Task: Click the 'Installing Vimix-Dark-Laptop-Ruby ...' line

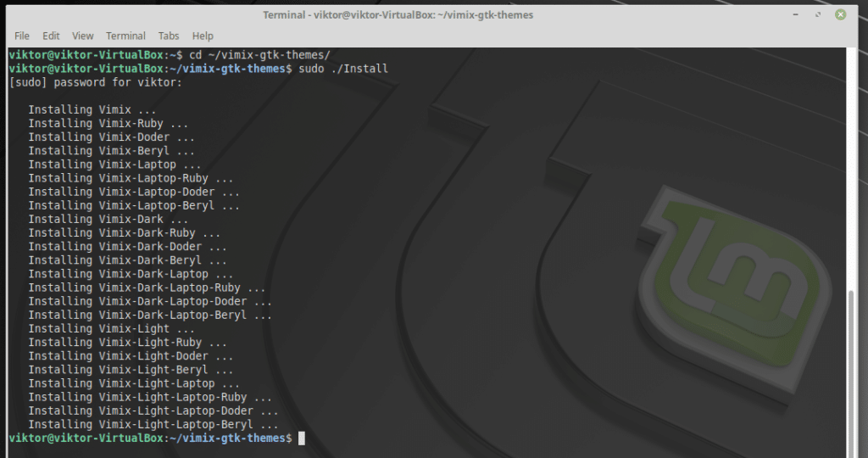Action: tap(147, 288)
